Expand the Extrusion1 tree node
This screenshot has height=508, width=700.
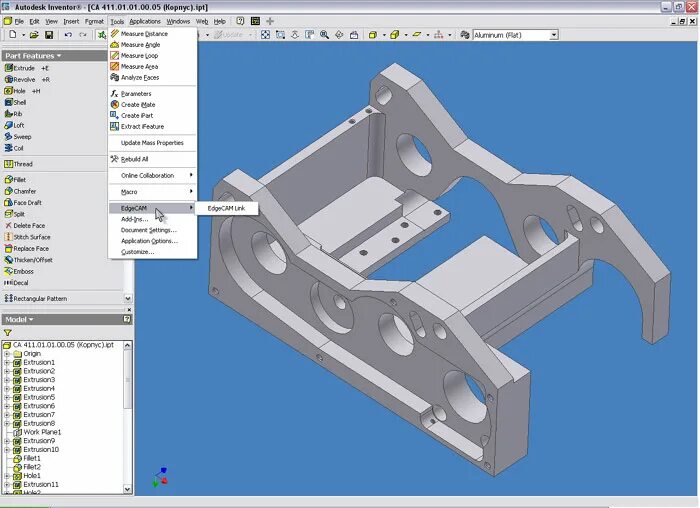point(7,362)
